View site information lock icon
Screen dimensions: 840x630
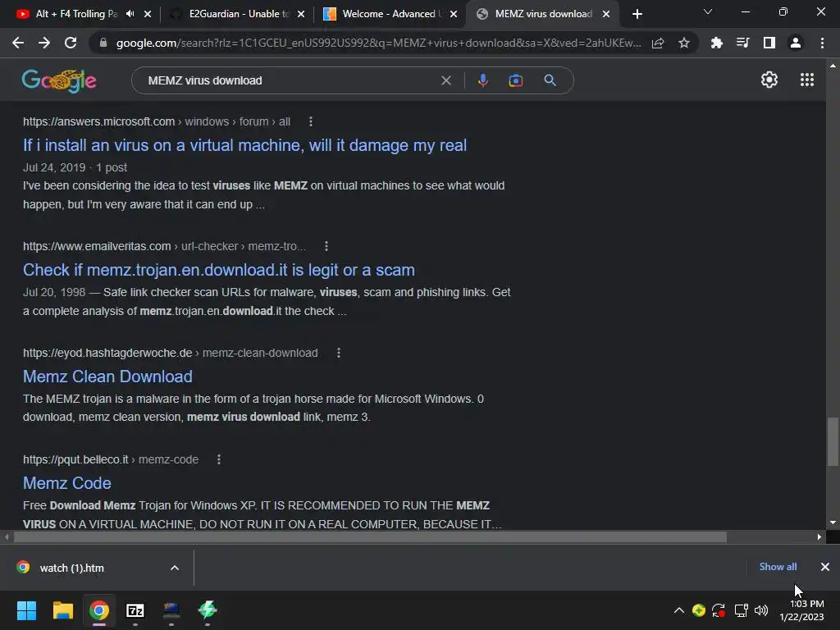click(x=103, y=43)
